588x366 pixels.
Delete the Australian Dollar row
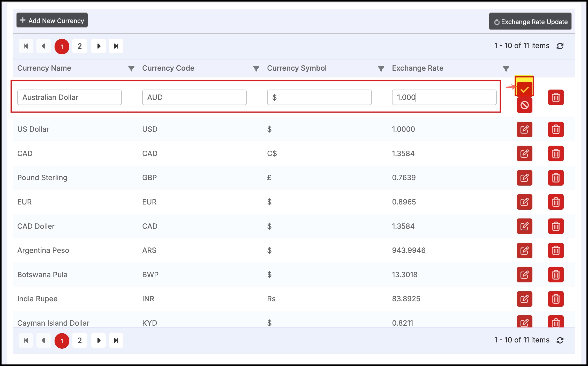tap(556, 97)
